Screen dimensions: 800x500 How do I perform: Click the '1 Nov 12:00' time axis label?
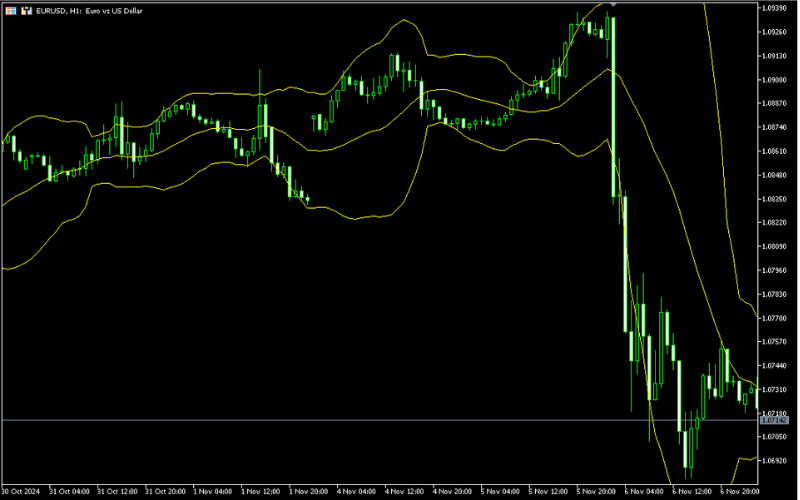(x=261, y=492)
